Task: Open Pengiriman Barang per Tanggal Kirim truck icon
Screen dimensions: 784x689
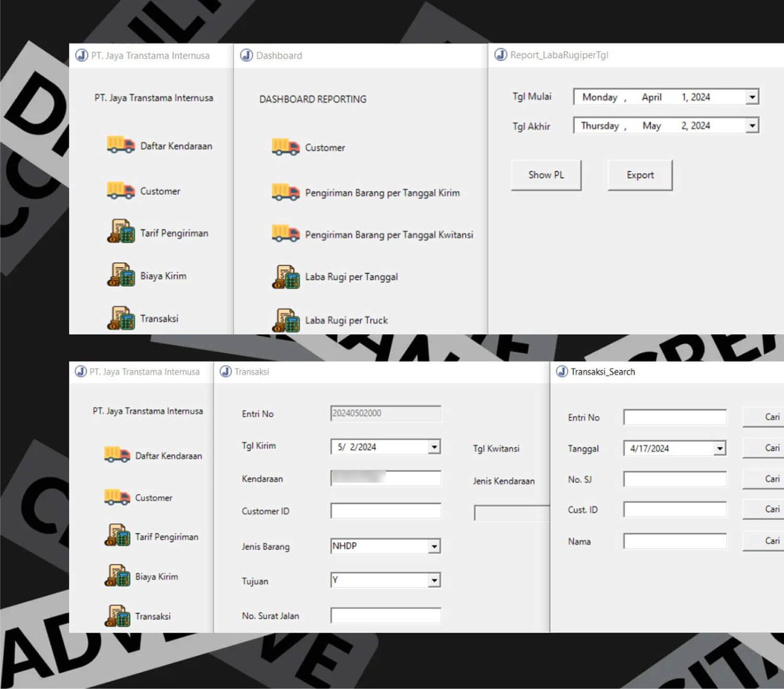Action: click(x=285, y=192)
